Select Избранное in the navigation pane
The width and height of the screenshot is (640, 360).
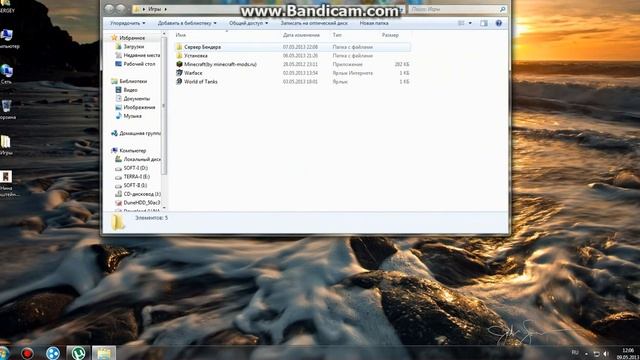coord(132,38)
